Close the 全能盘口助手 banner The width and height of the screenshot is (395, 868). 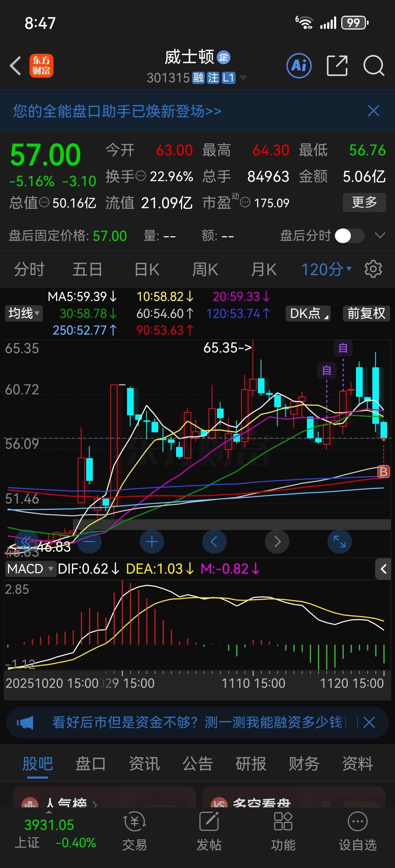pyautogui.click(x=373, y=111)
